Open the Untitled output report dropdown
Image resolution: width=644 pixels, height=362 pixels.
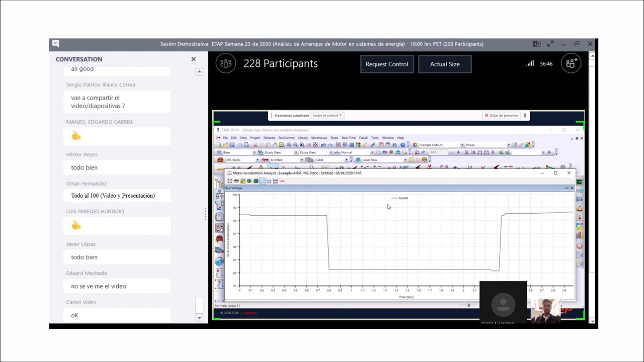click(302, 160)
